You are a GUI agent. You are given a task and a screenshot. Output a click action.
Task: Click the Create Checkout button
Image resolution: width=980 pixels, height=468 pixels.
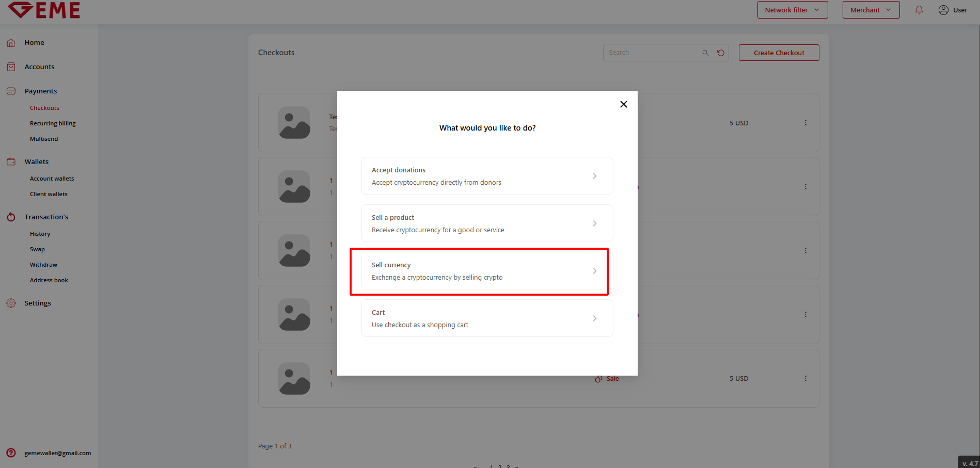(x=779, y=53)
